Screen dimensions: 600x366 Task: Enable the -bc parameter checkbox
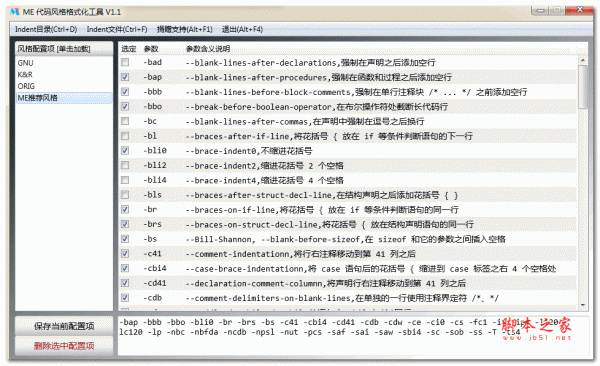coord(125,121)
